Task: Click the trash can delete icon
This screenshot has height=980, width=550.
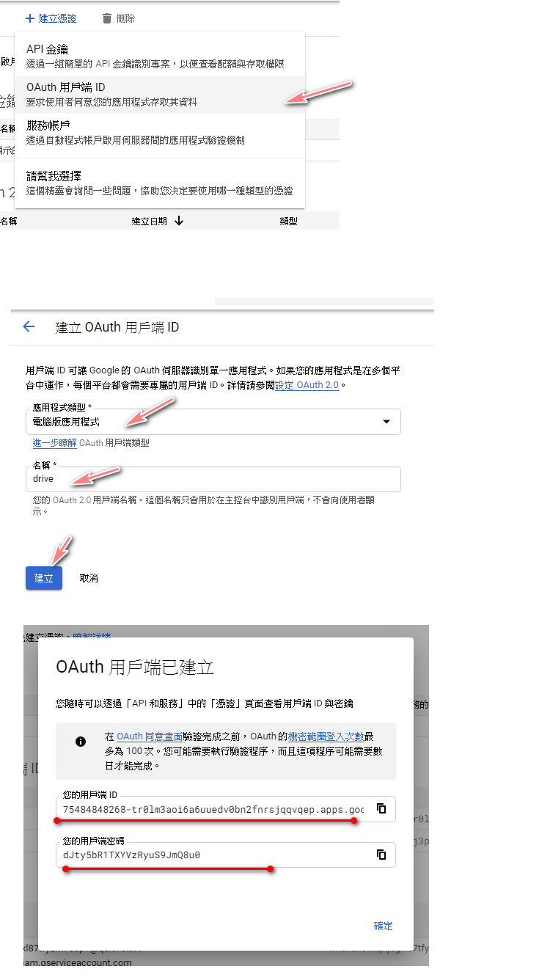Action: coord(107,18)
